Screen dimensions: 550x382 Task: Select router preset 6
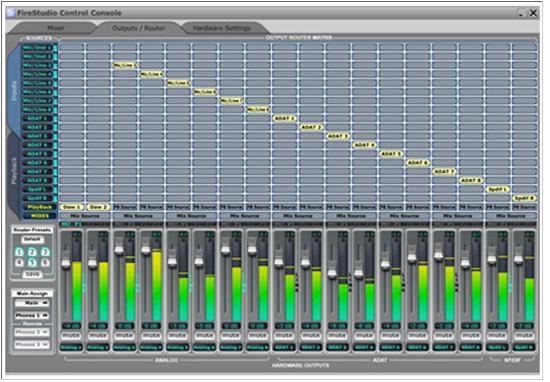coord(45,263)
